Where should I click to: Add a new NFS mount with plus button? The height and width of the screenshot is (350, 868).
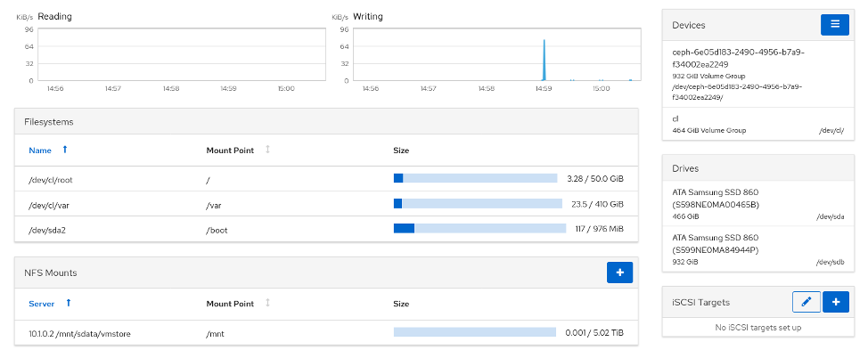(619, 273)
